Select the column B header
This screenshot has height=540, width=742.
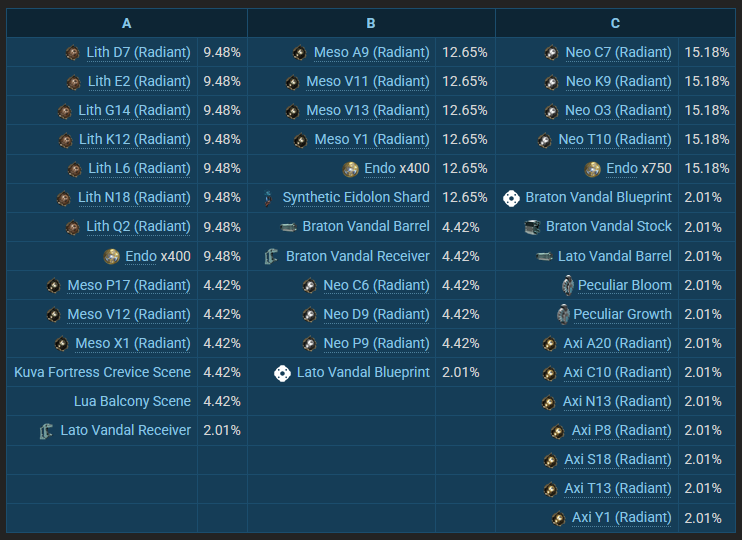[371, 23]
